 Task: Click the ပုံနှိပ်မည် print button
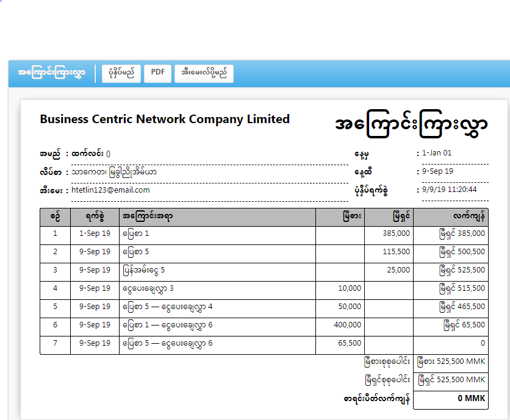tap(121, 74)
